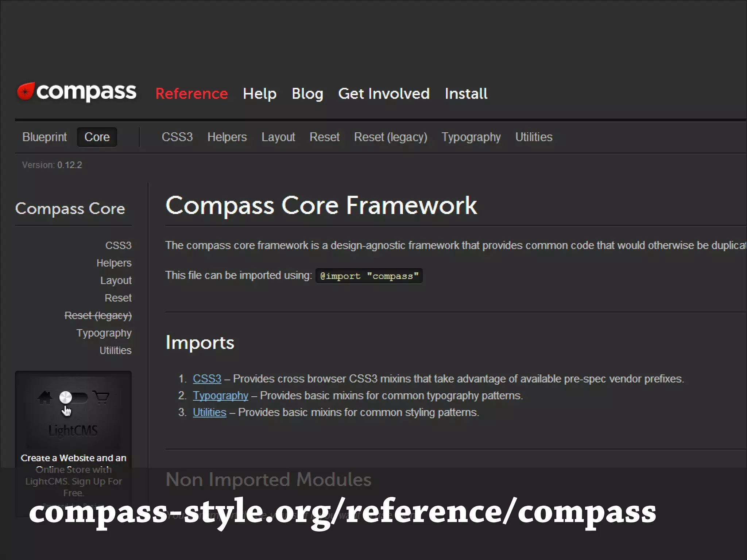Screen dimensions: 747x560
Task: Click the Version: 0.12.2 label
Action: [x=52, y=165]
